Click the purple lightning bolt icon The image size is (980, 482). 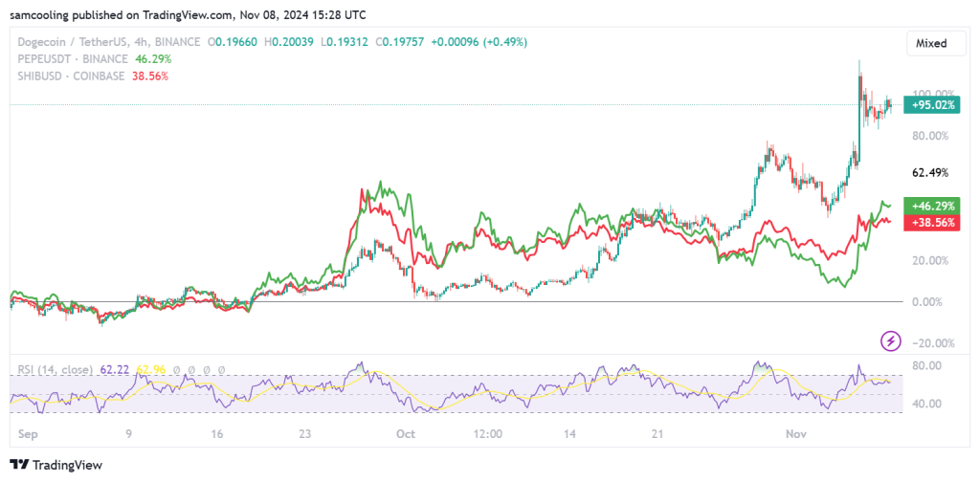(891, 340)
